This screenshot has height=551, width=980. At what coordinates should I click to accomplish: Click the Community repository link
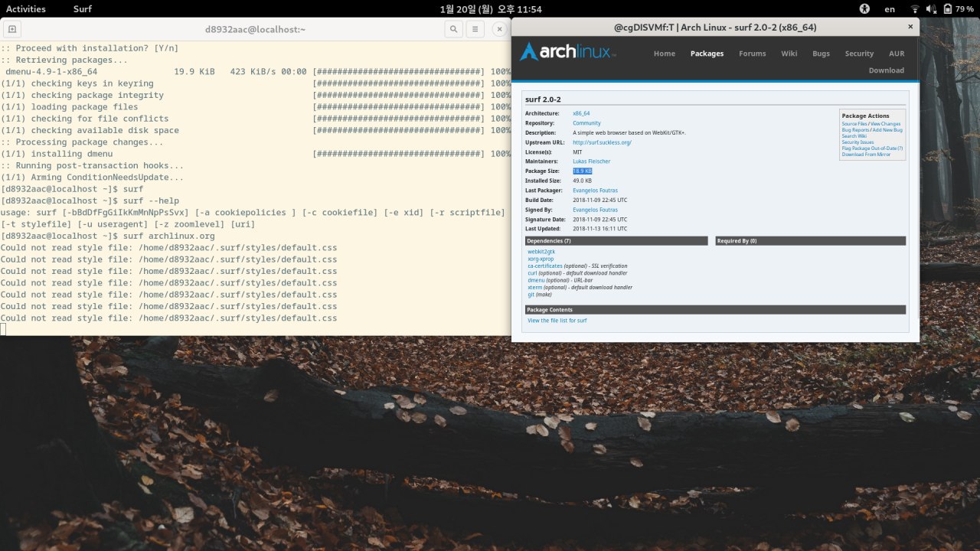586,123
